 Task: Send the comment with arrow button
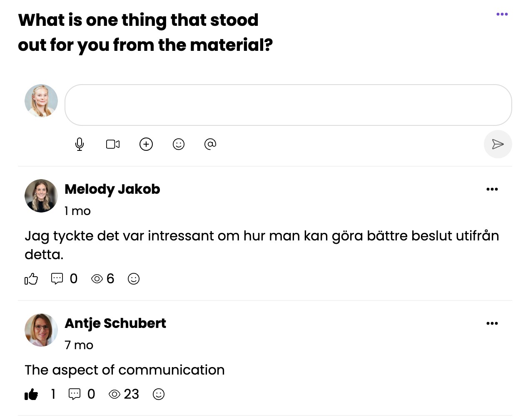coord(498,144)
